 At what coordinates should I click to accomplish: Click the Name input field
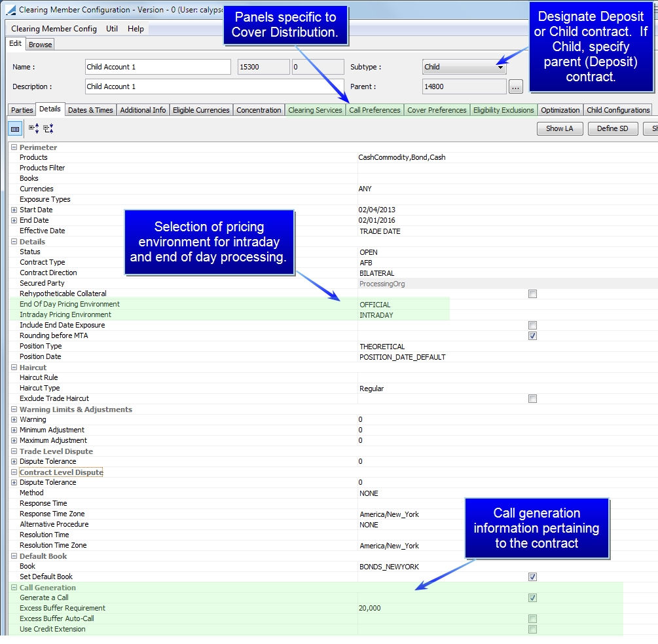(x=158, y=67)
